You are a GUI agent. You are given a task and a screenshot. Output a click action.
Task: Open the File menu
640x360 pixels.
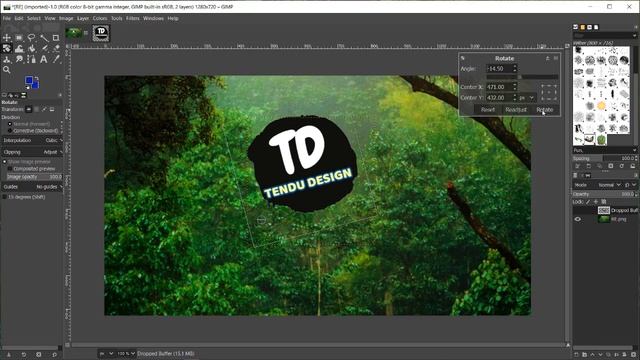[x=7, y=18]
